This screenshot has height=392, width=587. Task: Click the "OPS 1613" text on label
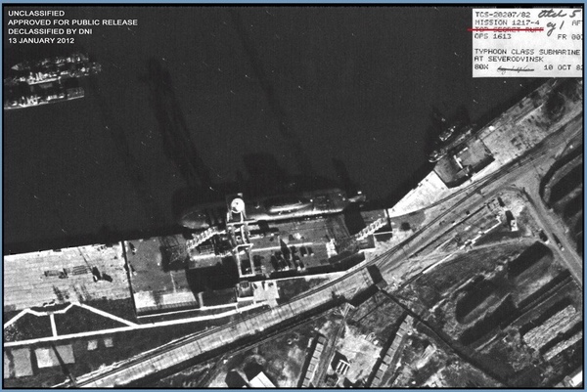click(x=493, y=37)
